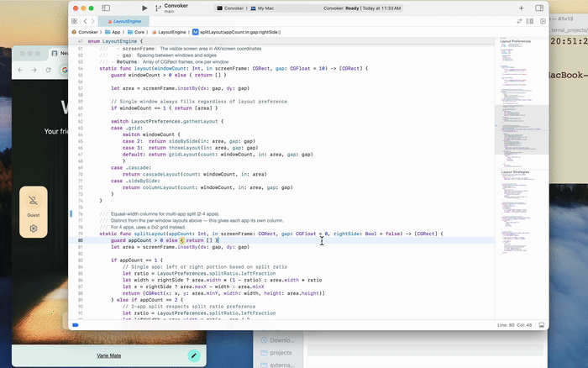Screen dimensions: 588x368
Task: Click columnLayout on line 72
Action: tap(160, 187)
